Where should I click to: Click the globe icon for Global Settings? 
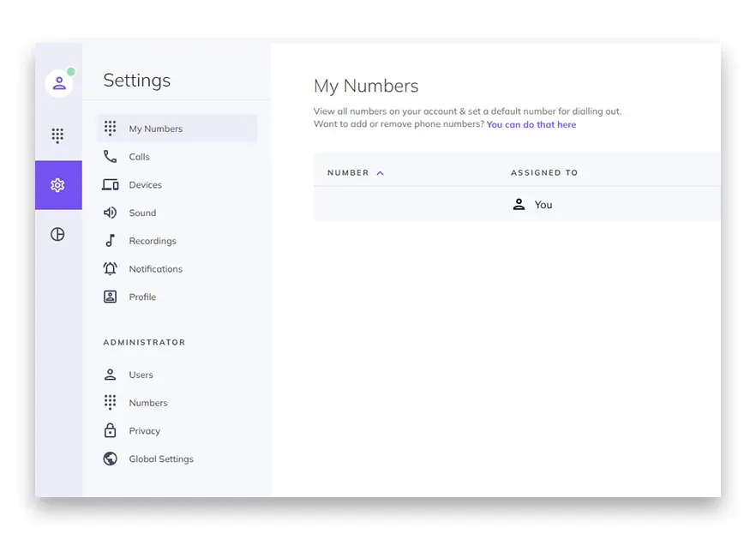(x=110, y=459)
